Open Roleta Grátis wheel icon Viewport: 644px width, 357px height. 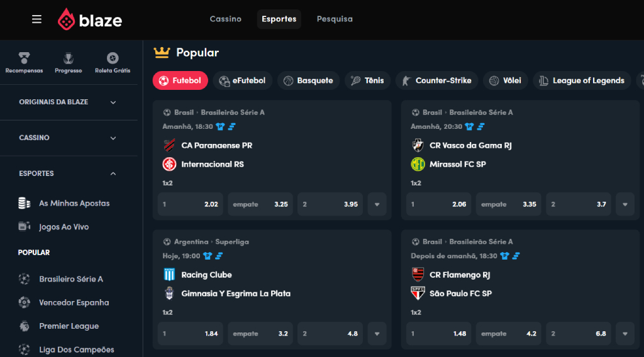pos(113,58)
